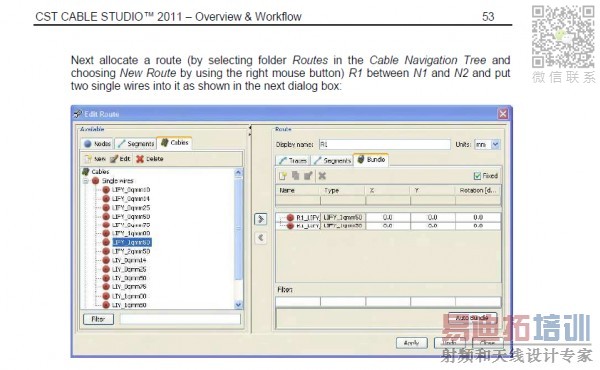This screenshot has width=600, height=370.
Task: Switch to the Traces tab
Action: pos(293,160)
